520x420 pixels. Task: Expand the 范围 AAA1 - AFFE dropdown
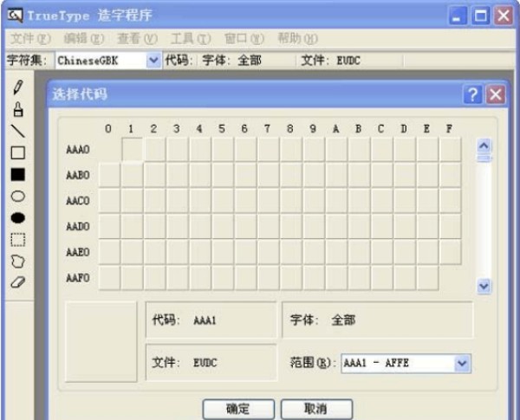click(462, 364)
